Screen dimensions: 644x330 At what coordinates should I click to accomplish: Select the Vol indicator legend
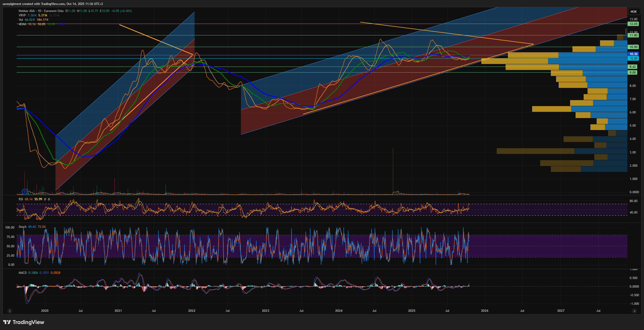tap(21, 20)
